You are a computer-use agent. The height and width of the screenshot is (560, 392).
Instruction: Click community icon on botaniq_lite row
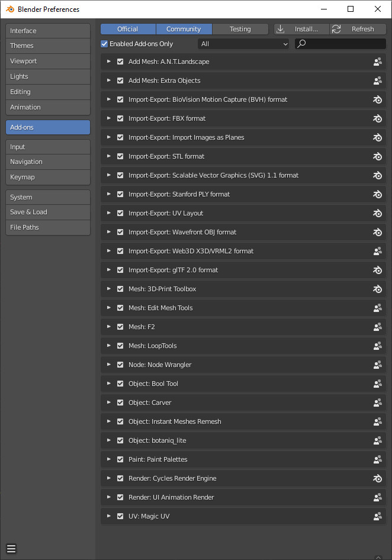[x=377, y=440]
